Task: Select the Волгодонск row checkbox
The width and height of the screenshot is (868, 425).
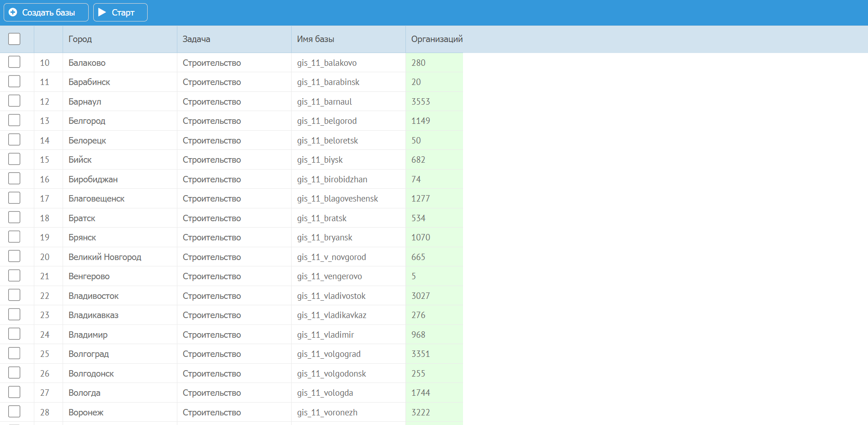Action: 14,373
